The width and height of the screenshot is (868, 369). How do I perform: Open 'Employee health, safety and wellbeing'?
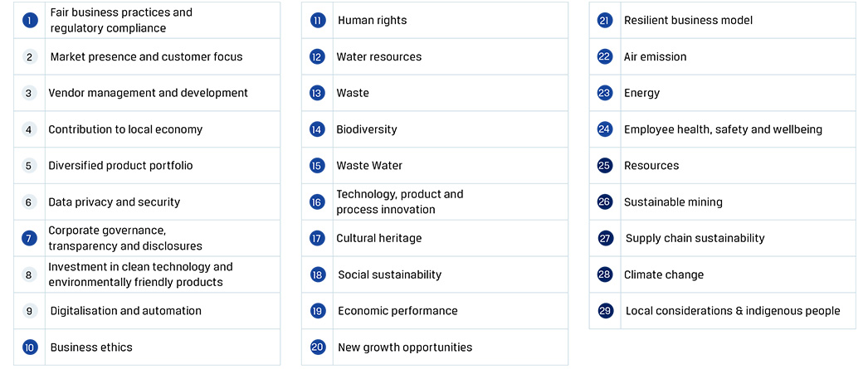click(723, 129)
